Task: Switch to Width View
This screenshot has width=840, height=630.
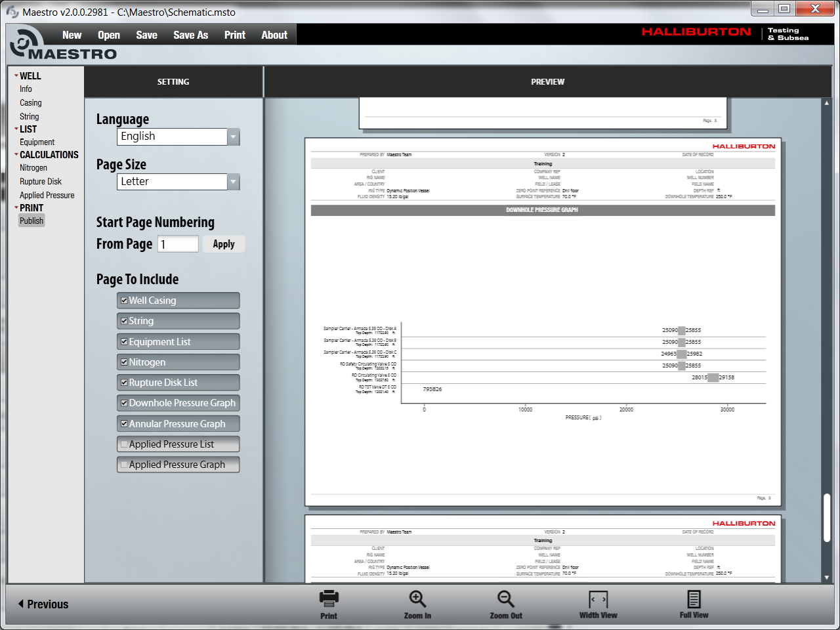Action: 598,599
